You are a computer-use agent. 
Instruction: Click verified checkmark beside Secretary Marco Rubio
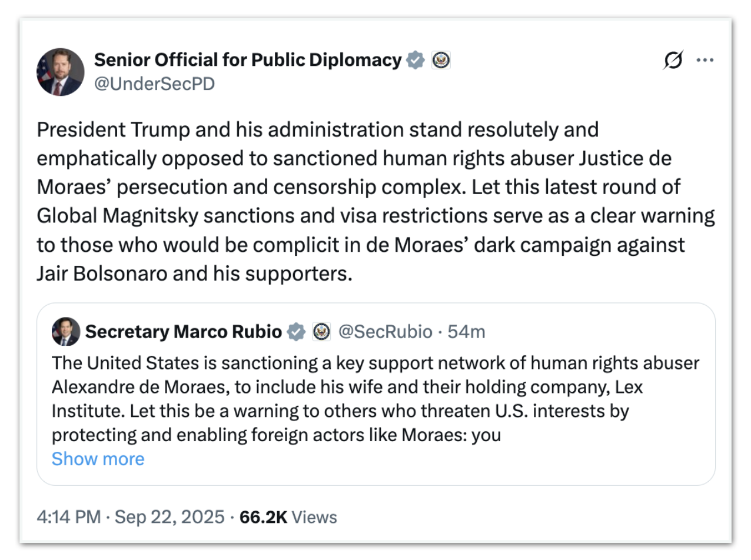pyautogui.click(x=296, y=332)
